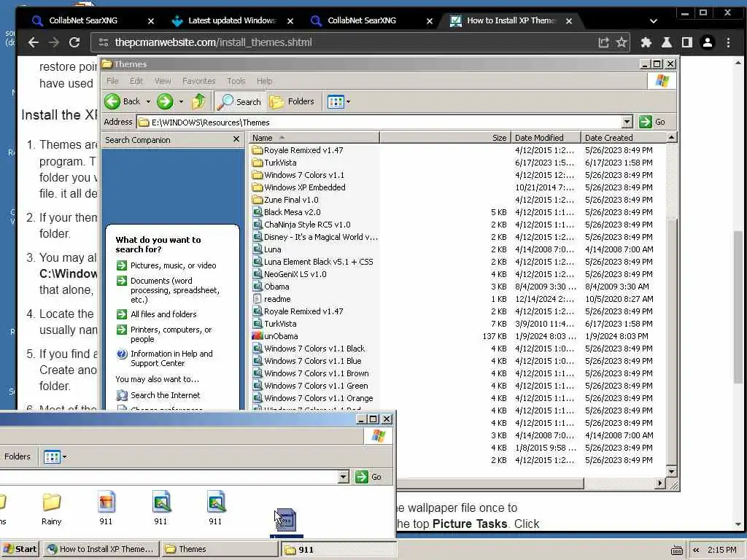This screenshot has height=560, width=747.
Task: Open Chrome profile avatar icon
Action: click(x=708, y=42)
